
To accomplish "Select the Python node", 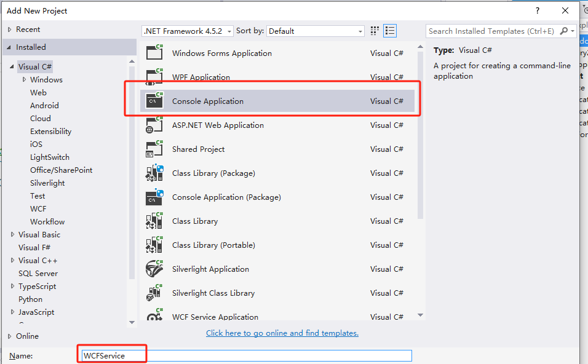I will [30, 299].
